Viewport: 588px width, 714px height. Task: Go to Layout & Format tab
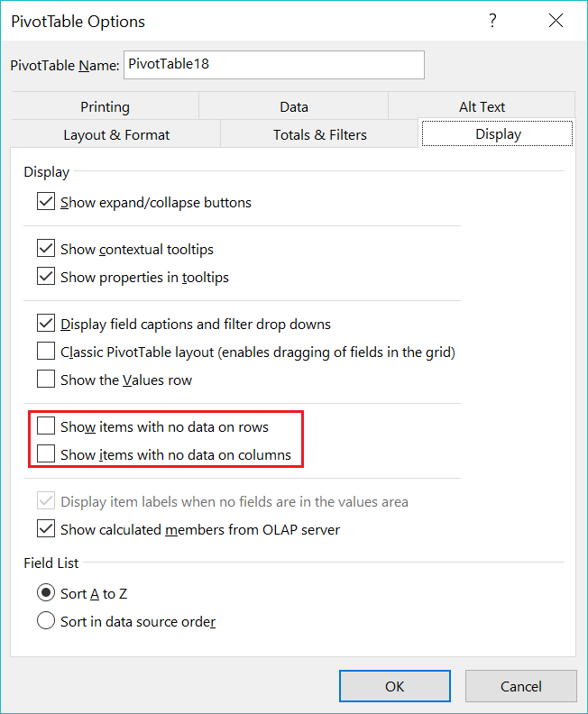(x=116, y=135)
